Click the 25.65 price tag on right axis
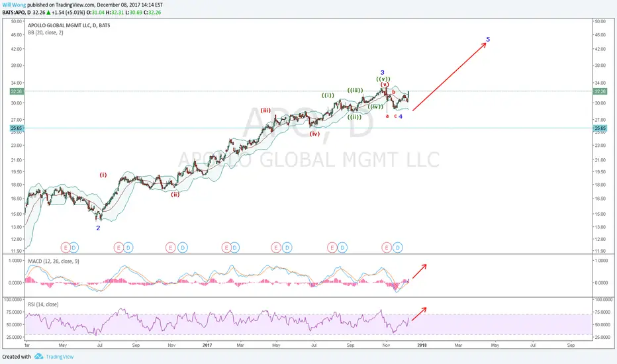This screenshot has width=617, height=364. click(600, 128)
